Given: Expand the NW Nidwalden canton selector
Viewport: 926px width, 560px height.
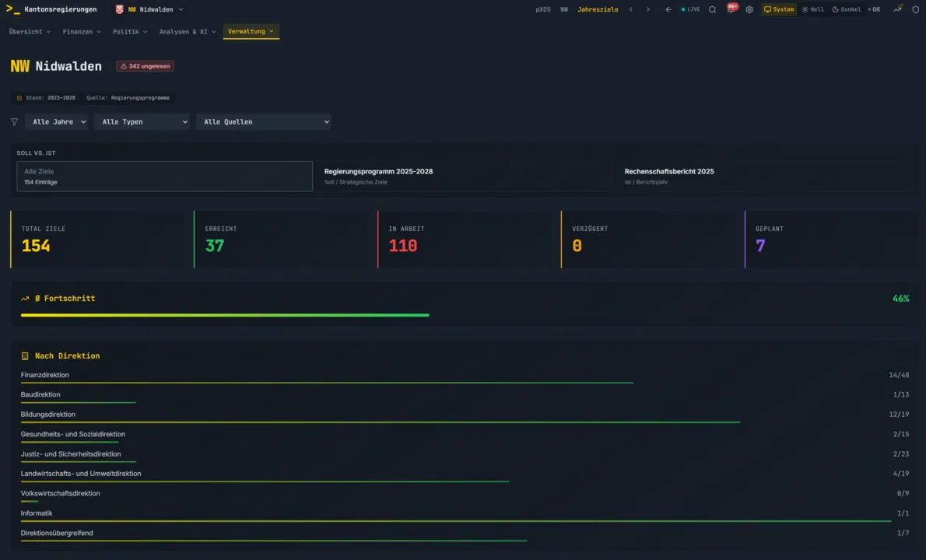Looking at the screenshot, I should [x=150, y=9].
